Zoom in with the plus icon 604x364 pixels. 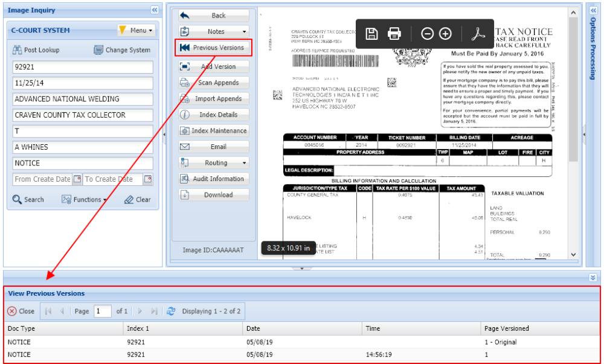[445, 34]
